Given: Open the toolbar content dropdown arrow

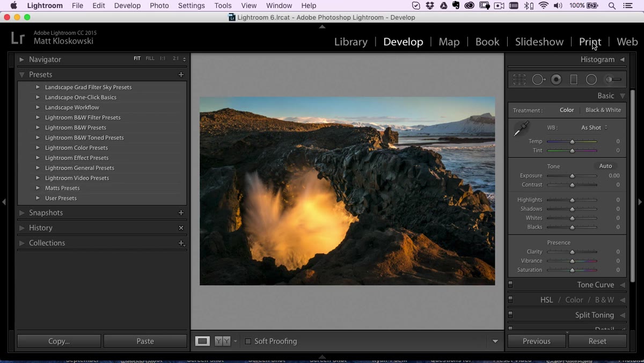Looking at the screenshot, I should pyautogui.click(x=495, y=341).
